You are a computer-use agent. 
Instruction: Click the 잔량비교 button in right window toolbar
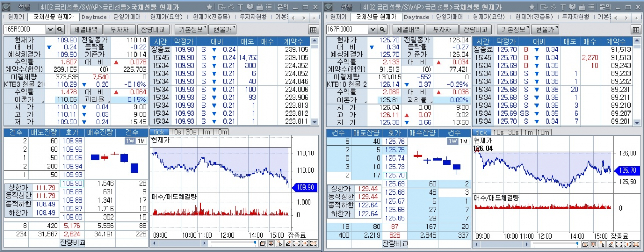pos(475,29)
